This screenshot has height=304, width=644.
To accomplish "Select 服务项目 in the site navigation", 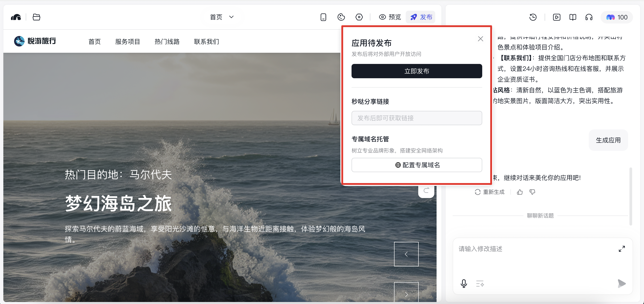I will (x=128, y=42).
